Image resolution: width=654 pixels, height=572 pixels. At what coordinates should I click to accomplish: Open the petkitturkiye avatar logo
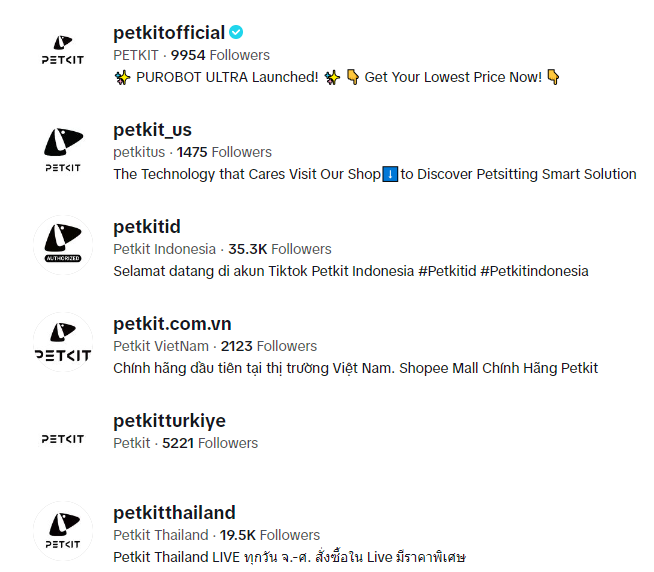point(63,439)
